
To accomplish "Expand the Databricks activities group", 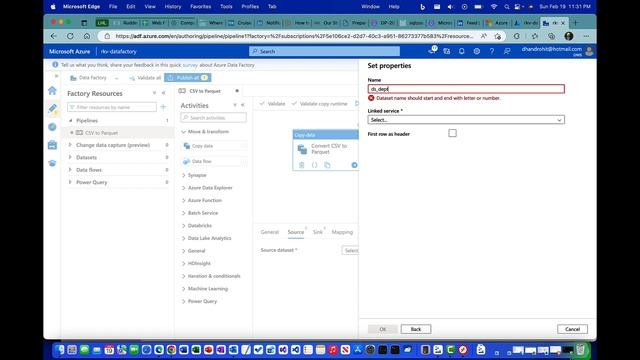I will [184, 226].
